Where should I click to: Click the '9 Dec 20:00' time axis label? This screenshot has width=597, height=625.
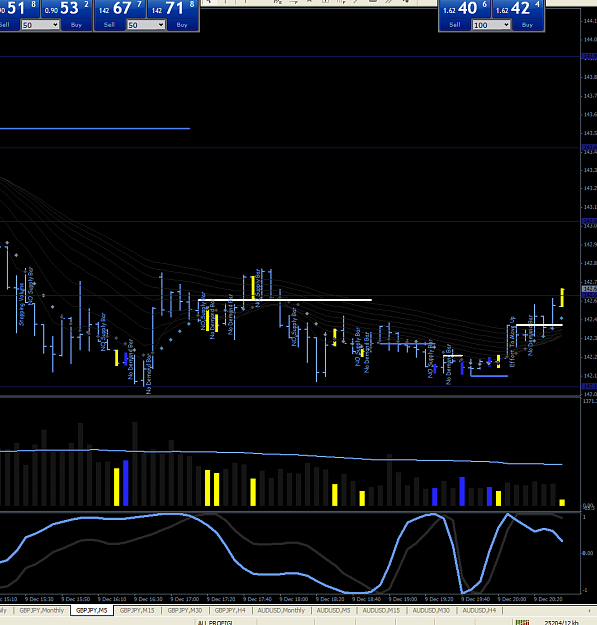click(x=512, y=599)
